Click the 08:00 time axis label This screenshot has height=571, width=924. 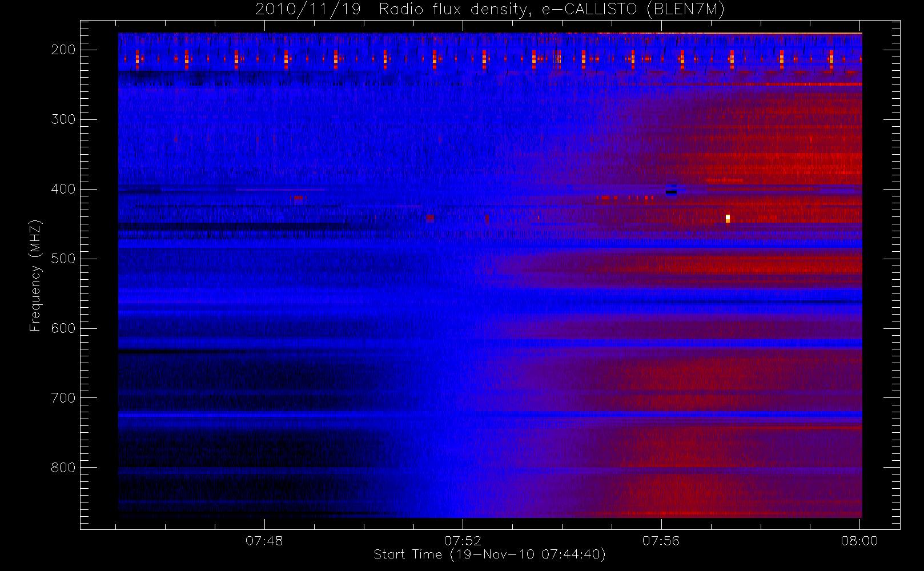click(x=859, y=541)
